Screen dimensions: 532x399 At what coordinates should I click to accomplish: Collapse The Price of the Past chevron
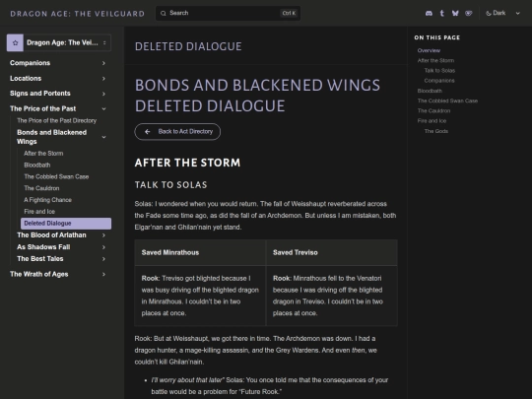[x=103, y=109]
